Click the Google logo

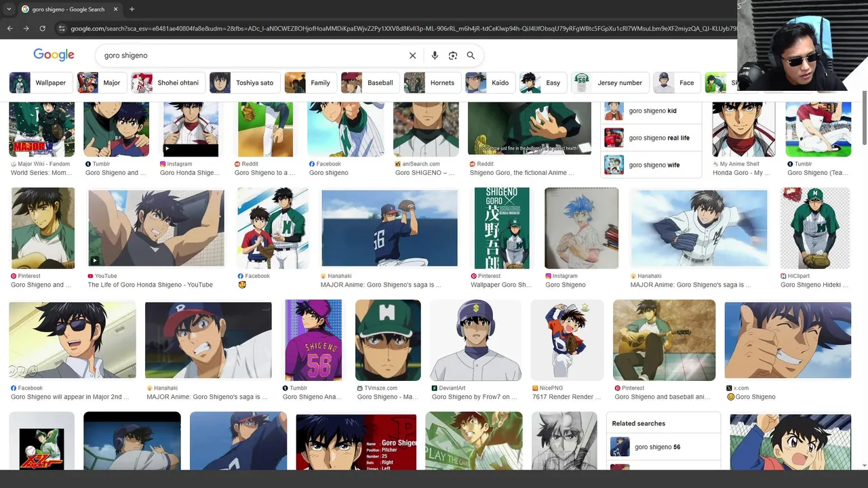point(54,55)
